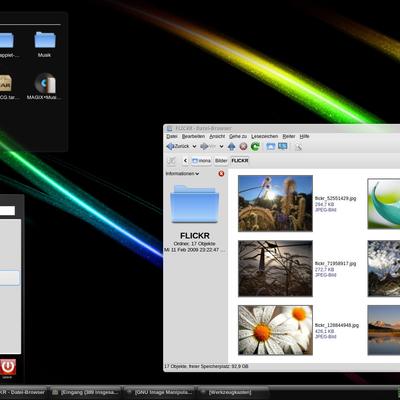The width and height of the screenshot is (400, 400).
Task: Click file name flickr_52551429.jpg
Action: pyautogui.click(x=335, y=198)
